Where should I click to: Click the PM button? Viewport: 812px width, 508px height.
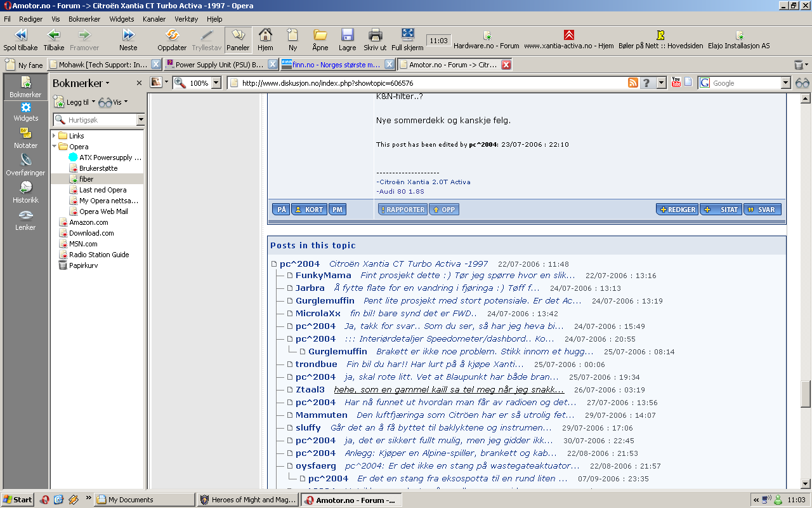[x=337, y=210]
